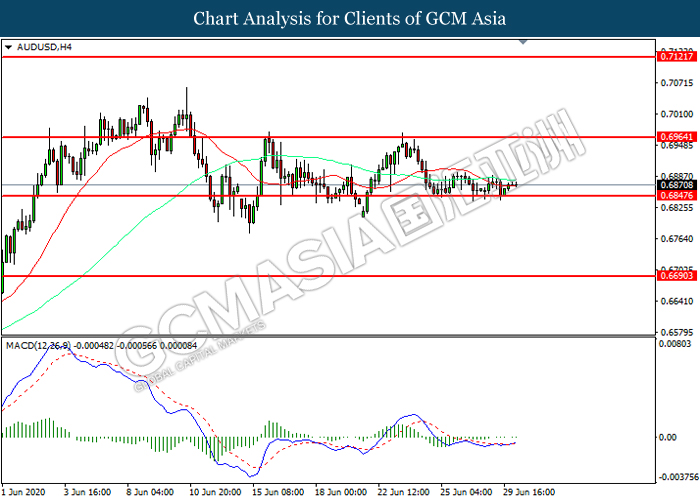Click the 1 Jun 2020 date label
This screenshot has width=700, height=500.
pos(24,492)
